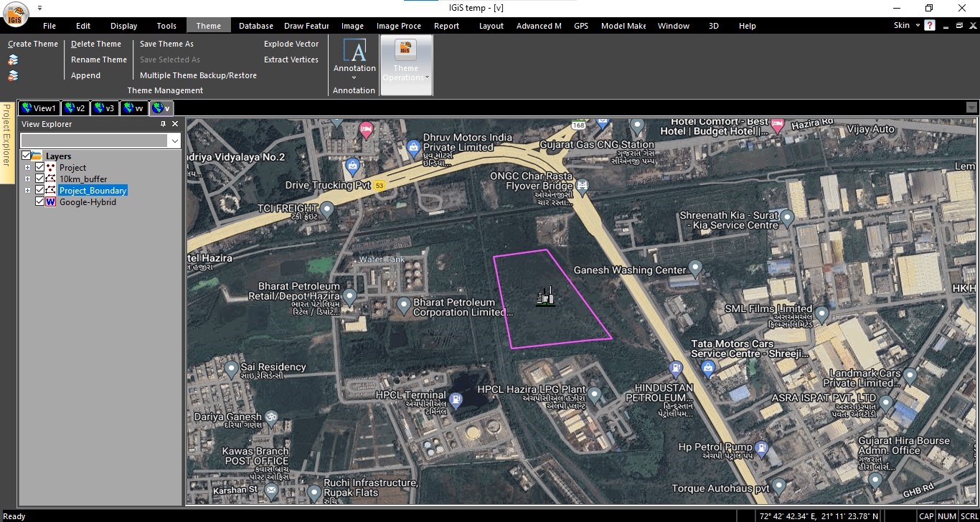The image size is (980, 522).
Task: Open the Layout ribbon tab
Action: pos(491,26)
